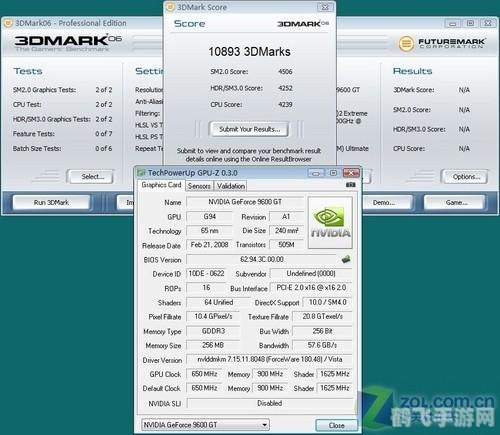Viewport: 500px width, 435px height.
Task: Switch to the Sensors tab in GPU-Z
Action: click(199, 186)
